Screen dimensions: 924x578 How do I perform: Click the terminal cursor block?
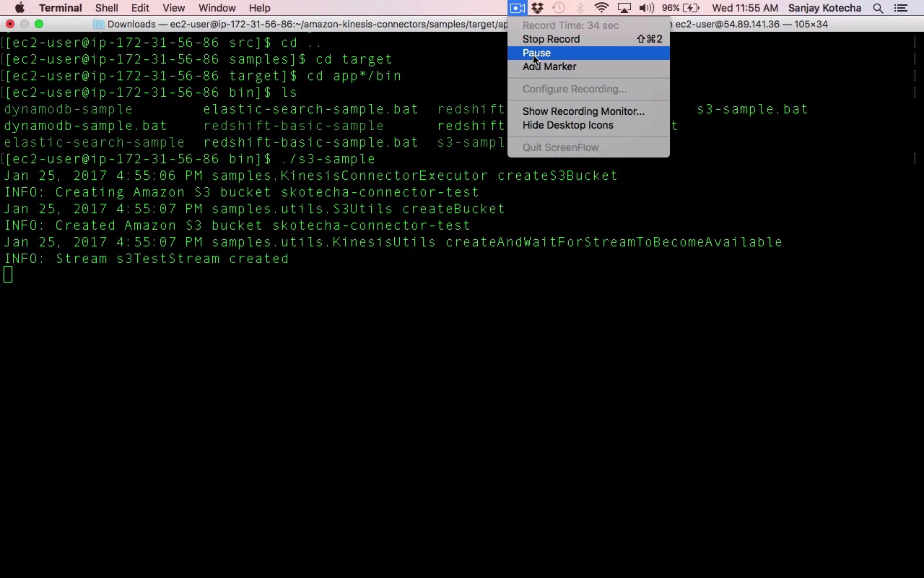tap(8, 275)
